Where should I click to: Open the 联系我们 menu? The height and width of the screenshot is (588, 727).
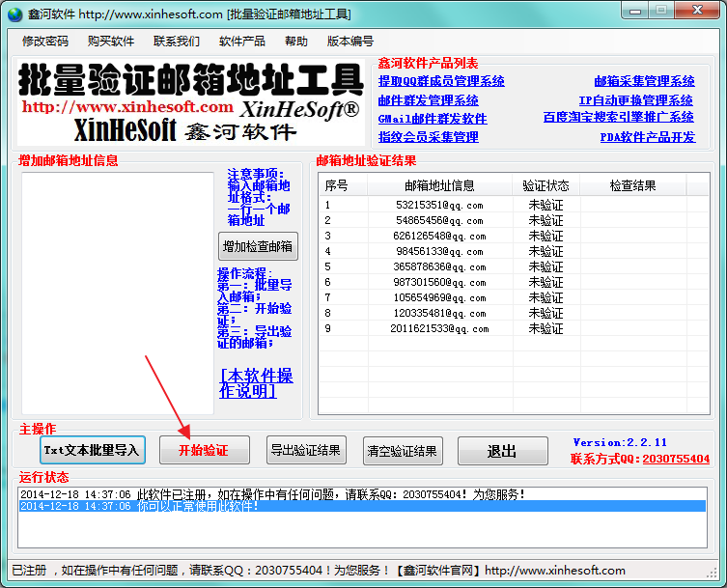click(177, 42)
